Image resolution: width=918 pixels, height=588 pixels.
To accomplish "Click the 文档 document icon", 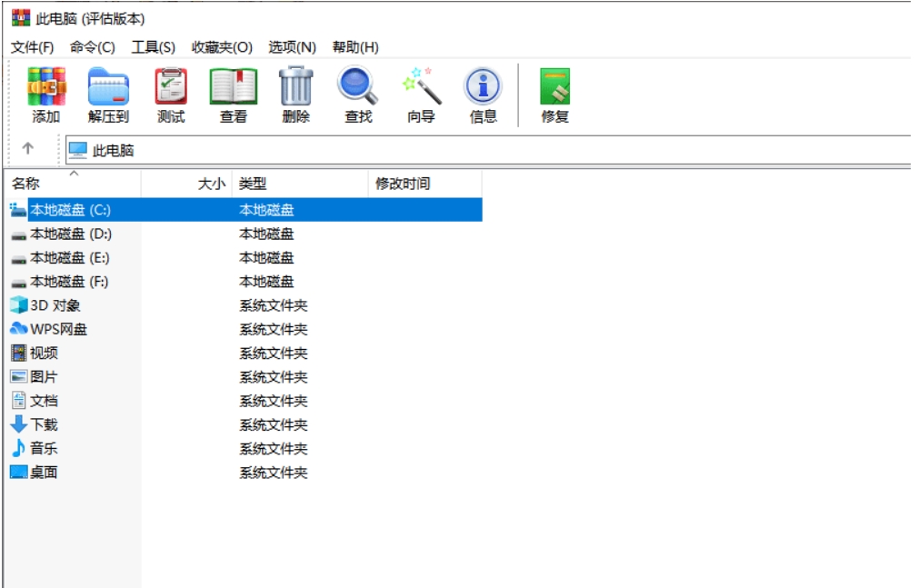I will tap(19, 400).
